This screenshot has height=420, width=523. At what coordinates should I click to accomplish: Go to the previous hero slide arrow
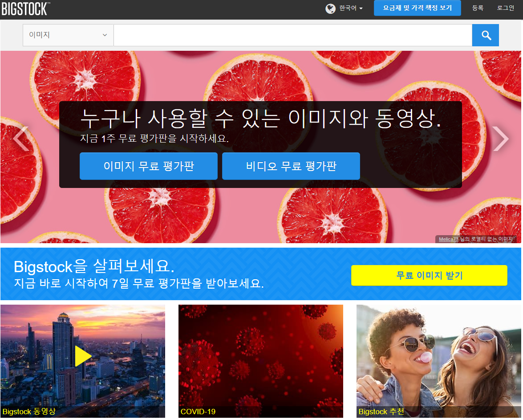21,139
